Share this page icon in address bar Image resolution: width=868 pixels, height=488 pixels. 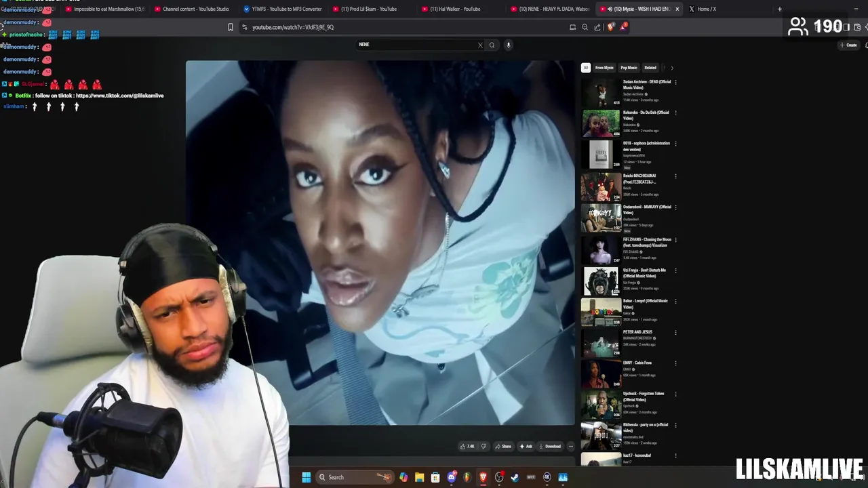tap(597, 27)
